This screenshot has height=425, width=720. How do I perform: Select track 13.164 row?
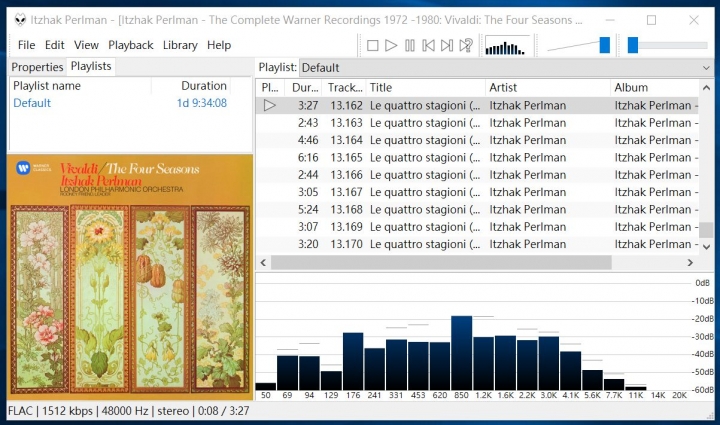[477, 140]
